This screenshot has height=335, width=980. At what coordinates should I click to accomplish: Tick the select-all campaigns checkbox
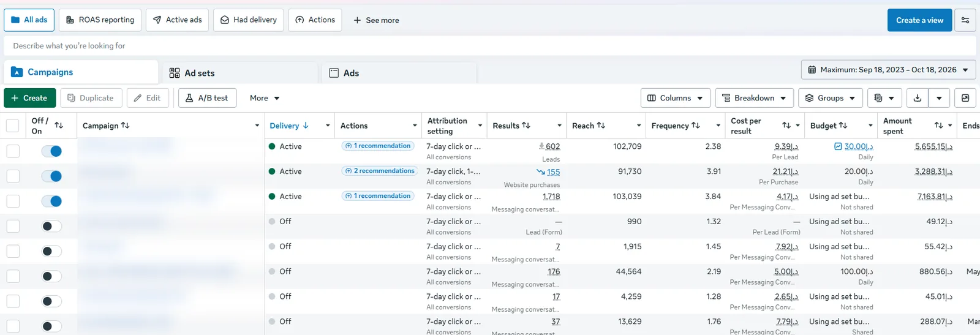[x=12, y=126]
